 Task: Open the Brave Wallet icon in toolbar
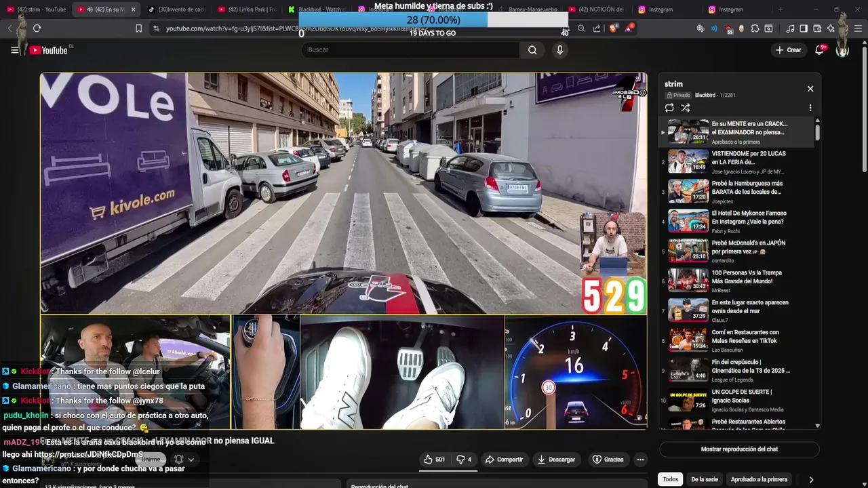click(x=817, y=28)
